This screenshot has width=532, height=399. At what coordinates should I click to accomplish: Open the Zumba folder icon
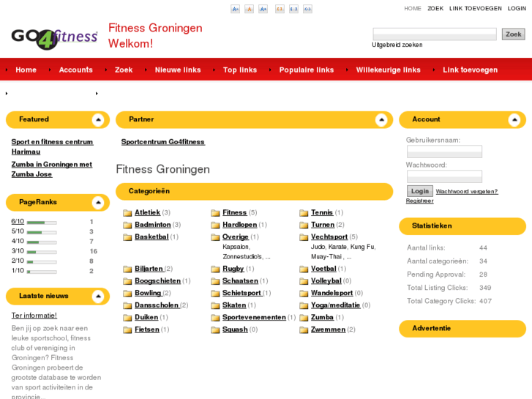(x=304, y=318)
